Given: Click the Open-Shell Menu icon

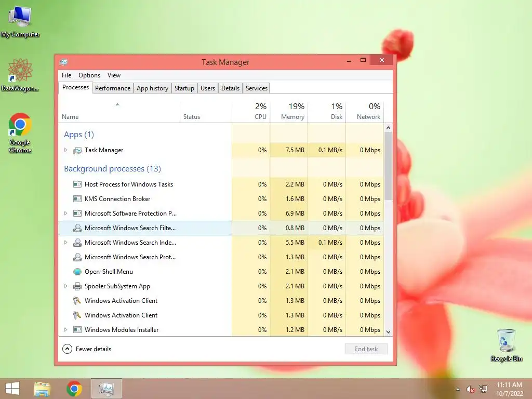Looking at the screenshot, I should click(77, 272).
